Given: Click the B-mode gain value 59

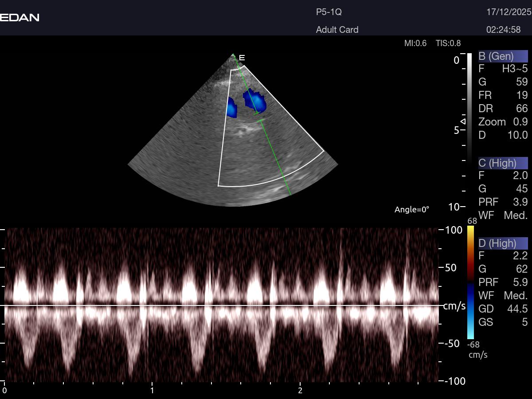Looking at the screenshot, I should [x=522, y=82].
